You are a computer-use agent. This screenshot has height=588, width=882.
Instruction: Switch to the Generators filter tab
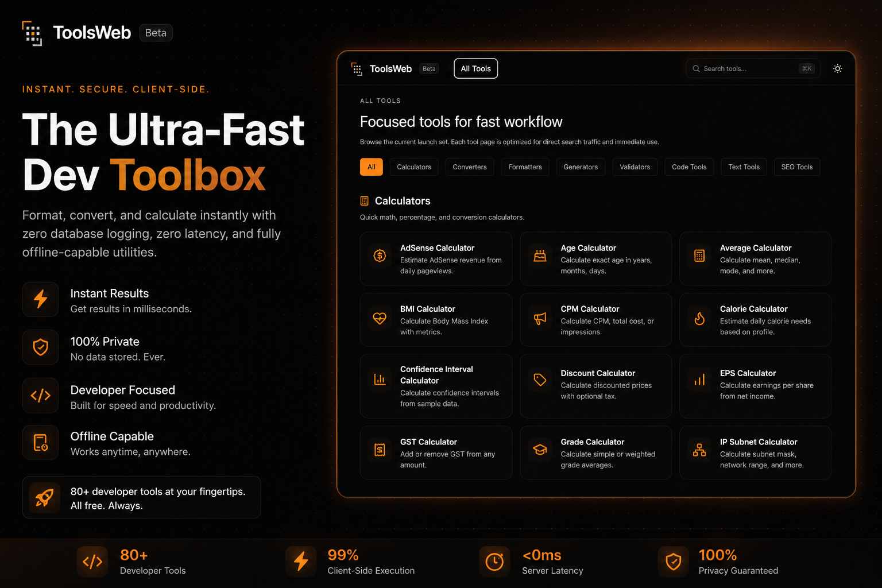tap(581, 167)
